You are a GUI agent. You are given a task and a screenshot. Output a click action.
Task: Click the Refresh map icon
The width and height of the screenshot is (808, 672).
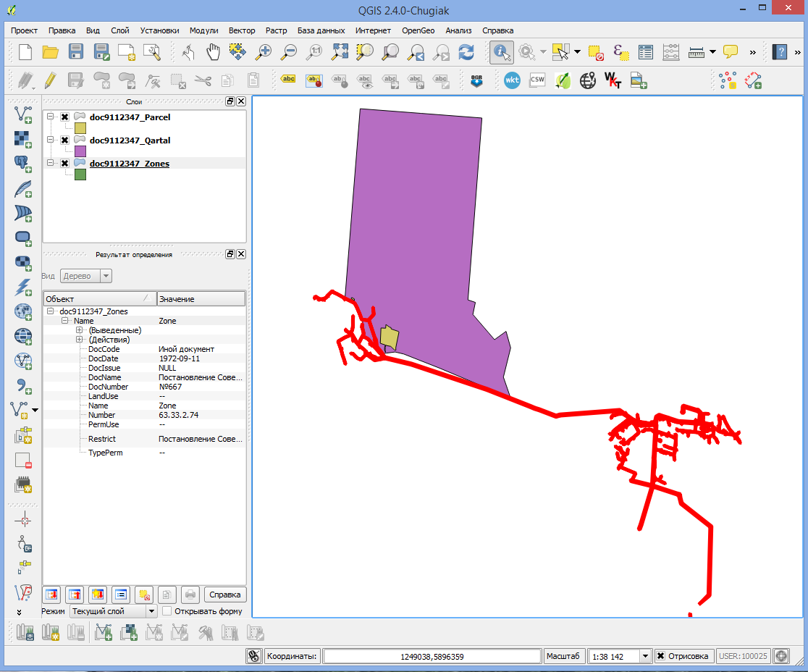[466, 52]
